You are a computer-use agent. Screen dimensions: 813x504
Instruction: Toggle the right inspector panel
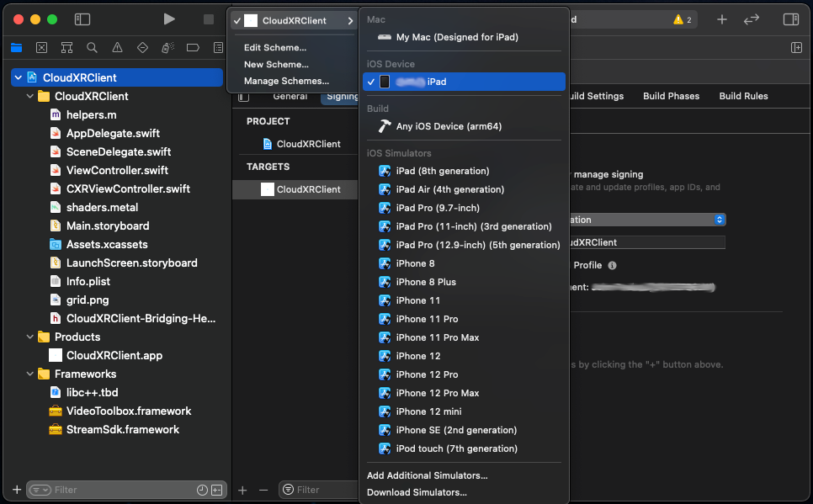pyautogui.click(x=790, y=19)
